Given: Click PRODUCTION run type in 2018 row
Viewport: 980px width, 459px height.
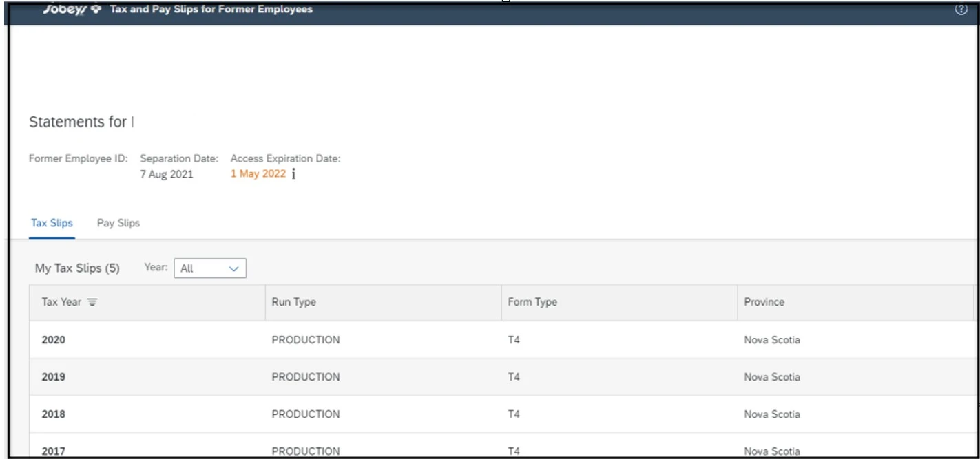Looking at the screenshot, I should tap(306, 414).
